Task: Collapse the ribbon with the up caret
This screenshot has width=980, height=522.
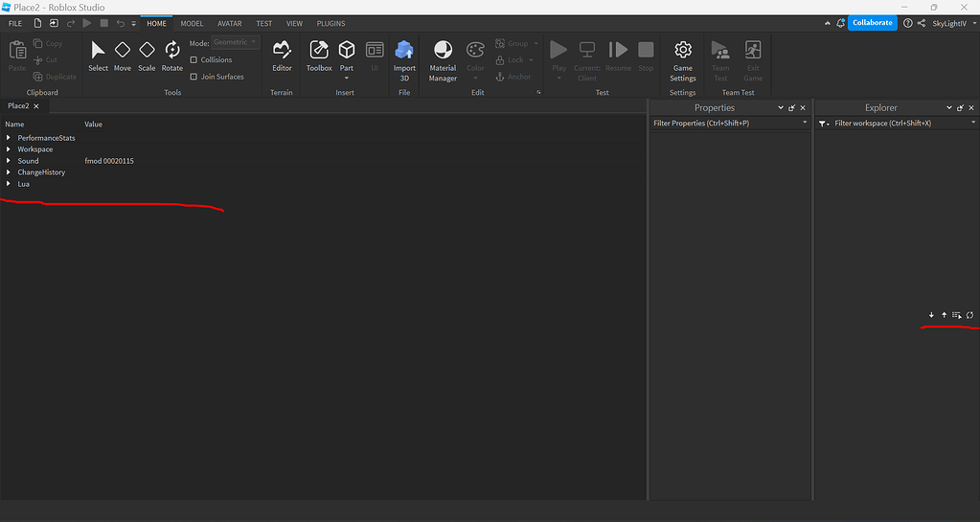Action: pyautogui.click(x=828, y=23)
